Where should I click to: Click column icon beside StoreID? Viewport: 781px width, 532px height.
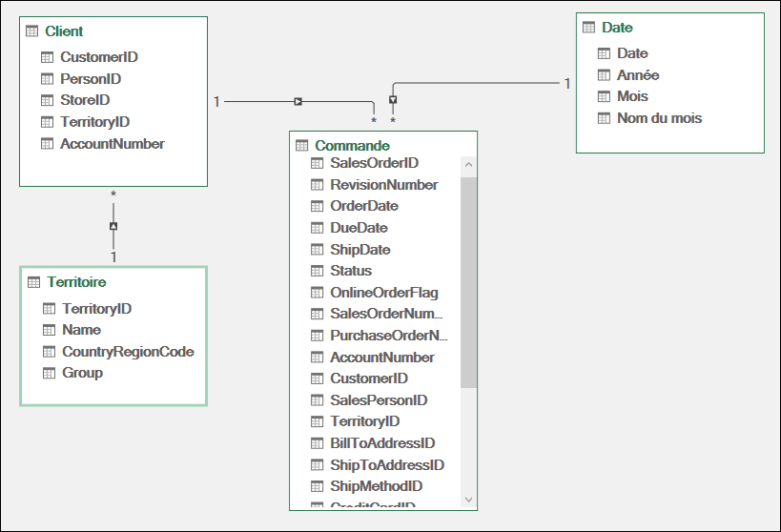click(47, 101)
